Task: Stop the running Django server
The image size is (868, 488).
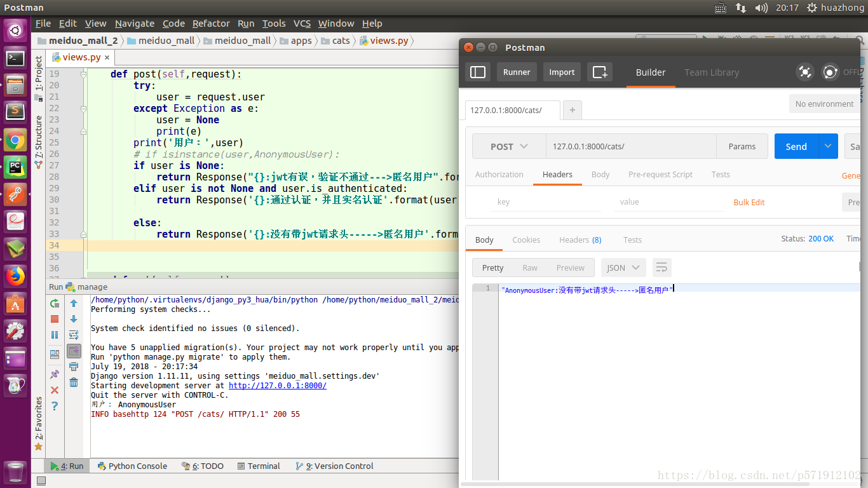Action: 55,319
